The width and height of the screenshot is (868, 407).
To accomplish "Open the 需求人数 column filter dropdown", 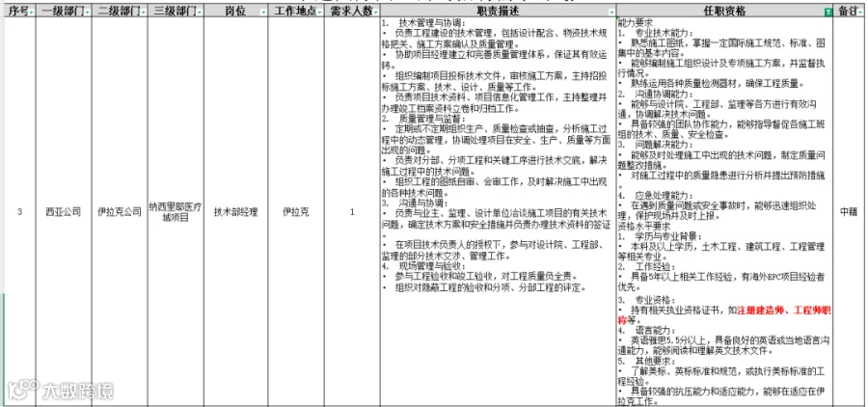I will tap(375, 13).
